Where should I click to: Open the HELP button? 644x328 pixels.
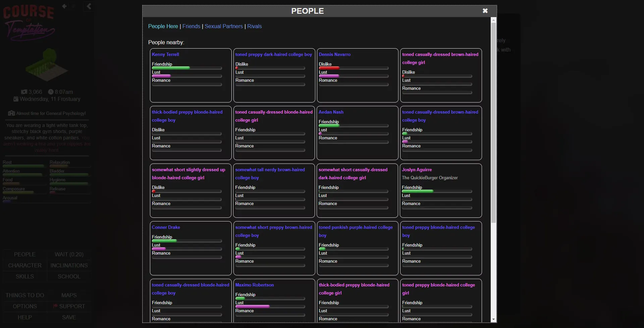click(x=25, y=317)
